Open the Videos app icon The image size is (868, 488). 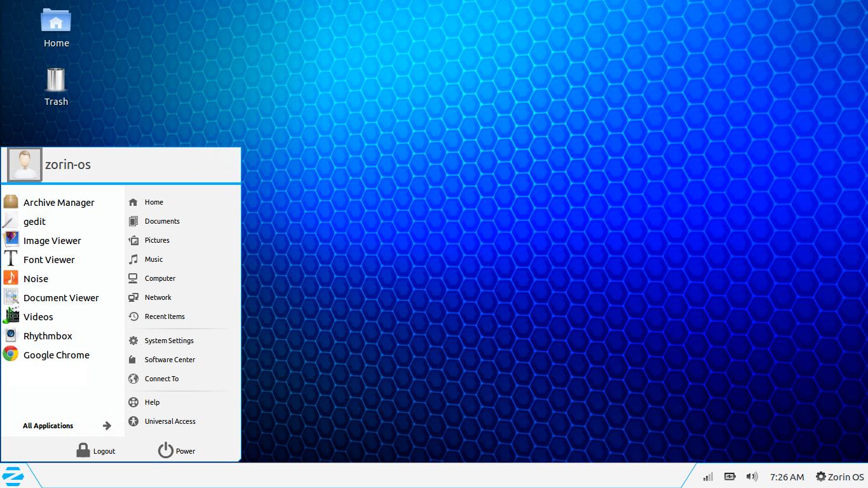pyautogui.click(x=11, y=316)
